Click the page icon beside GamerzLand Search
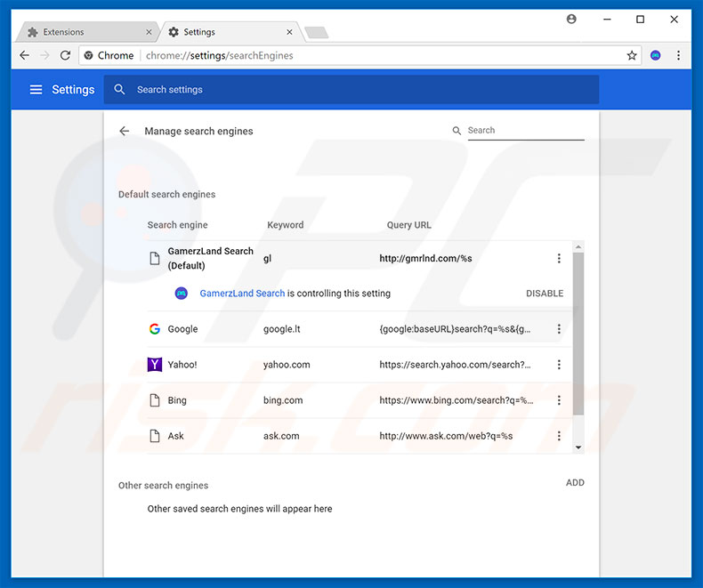The image size is (703, 588). [x=155, y=258]
